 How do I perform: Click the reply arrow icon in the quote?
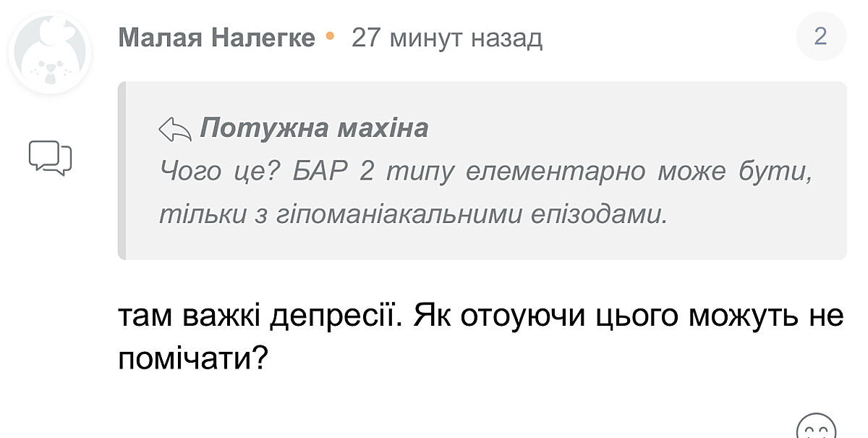click(x=174, y=130)
